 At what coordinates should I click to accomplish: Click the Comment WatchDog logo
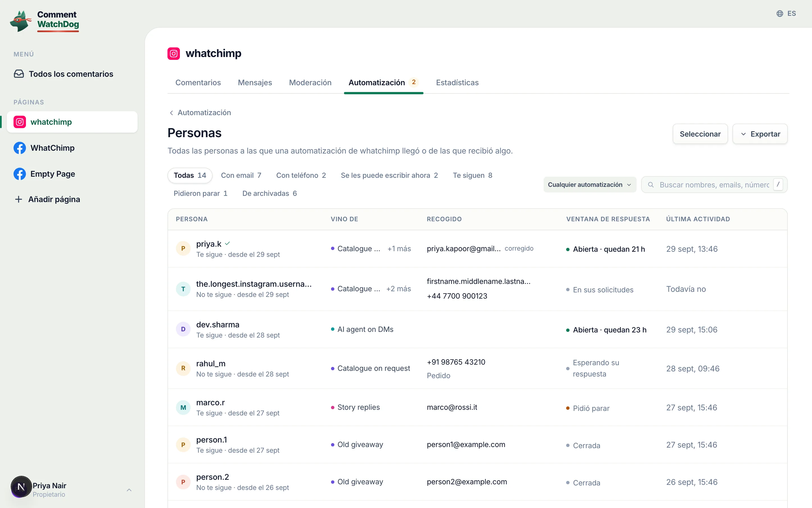click(45, 21)
